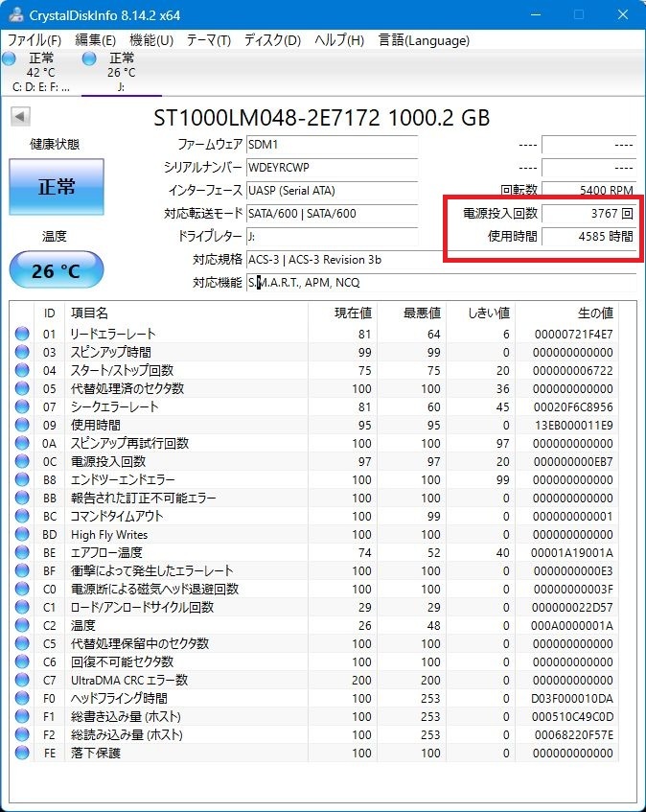646x812 pixels.
Task: Open the 機能(U) menu
Action: coord(151,40)
